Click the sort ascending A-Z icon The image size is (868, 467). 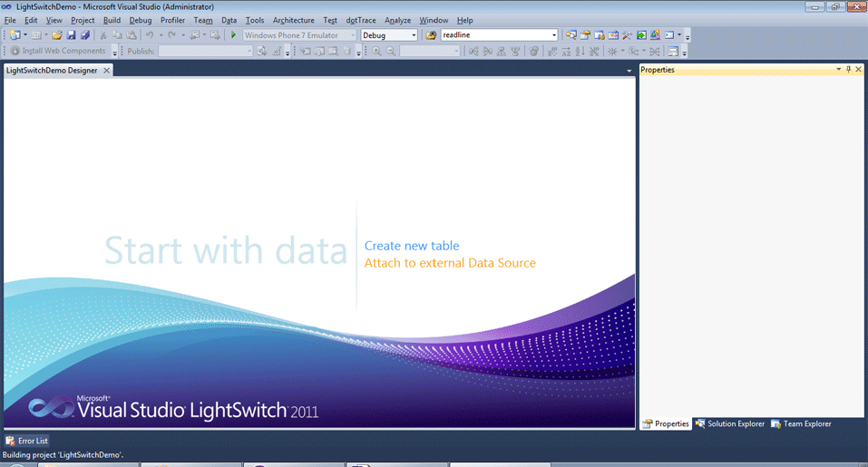tap(566, 52)
